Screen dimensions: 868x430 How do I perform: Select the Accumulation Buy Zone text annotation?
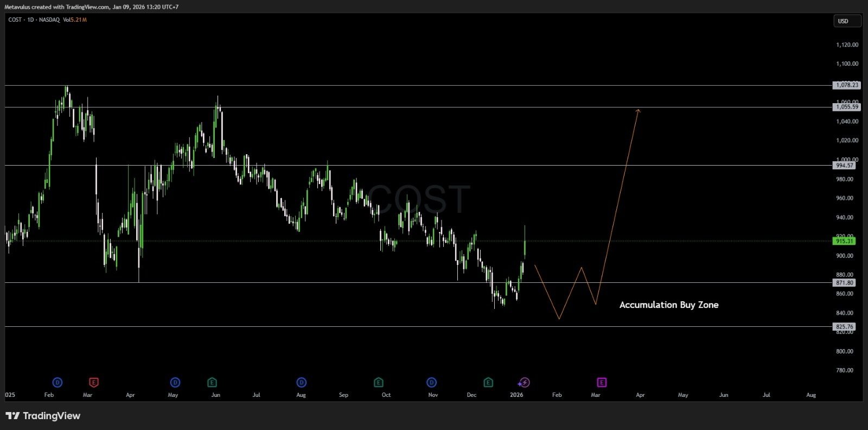(668, 305)
